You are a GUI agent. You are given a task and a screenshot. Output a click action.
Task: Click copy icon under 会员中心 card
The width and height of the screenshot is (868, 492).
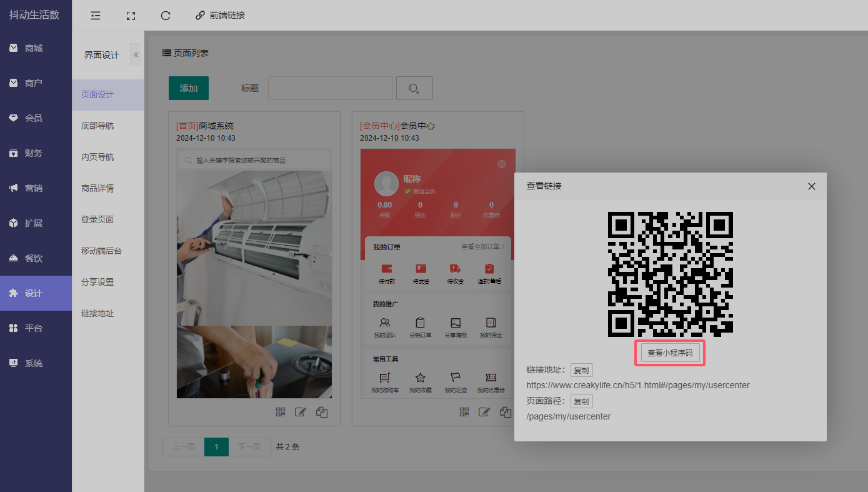[x=506, y=412]
